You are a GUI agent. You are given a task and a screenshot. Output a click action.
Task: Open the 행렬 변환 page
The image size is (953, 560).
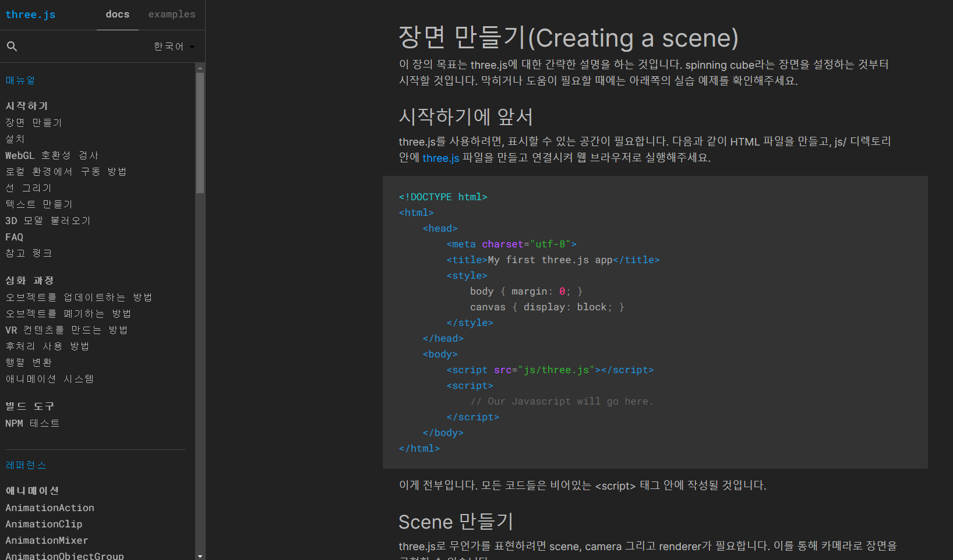pyautogui.click(x=29, y=363)
